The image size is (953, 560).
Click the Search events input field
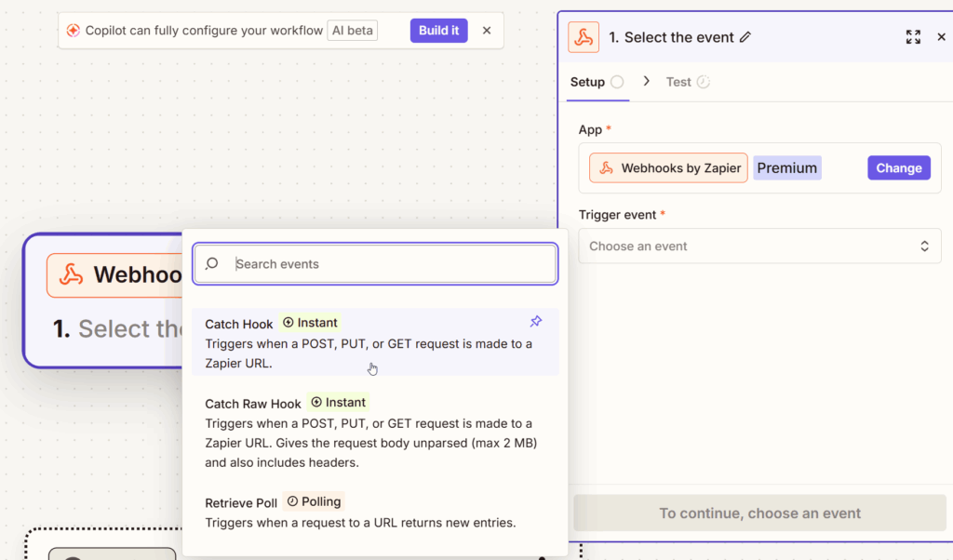[372, 264]
